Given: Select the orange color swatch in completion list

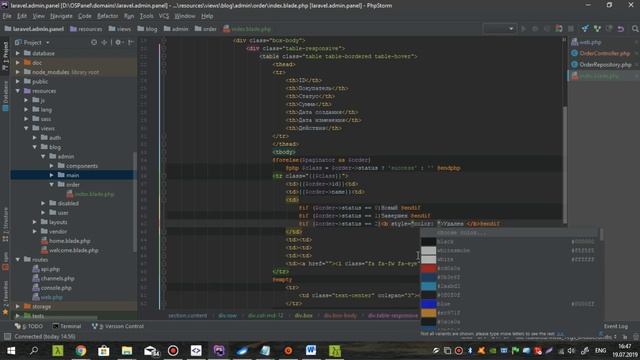Looking at the screenshot, I should [429, 313].
